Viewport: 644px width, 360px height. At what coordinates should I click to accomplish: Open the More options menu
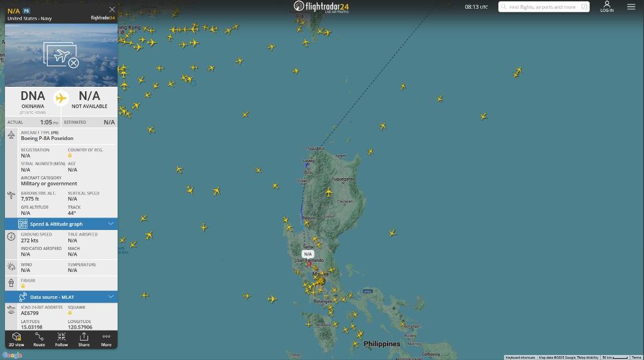(106, 339)
